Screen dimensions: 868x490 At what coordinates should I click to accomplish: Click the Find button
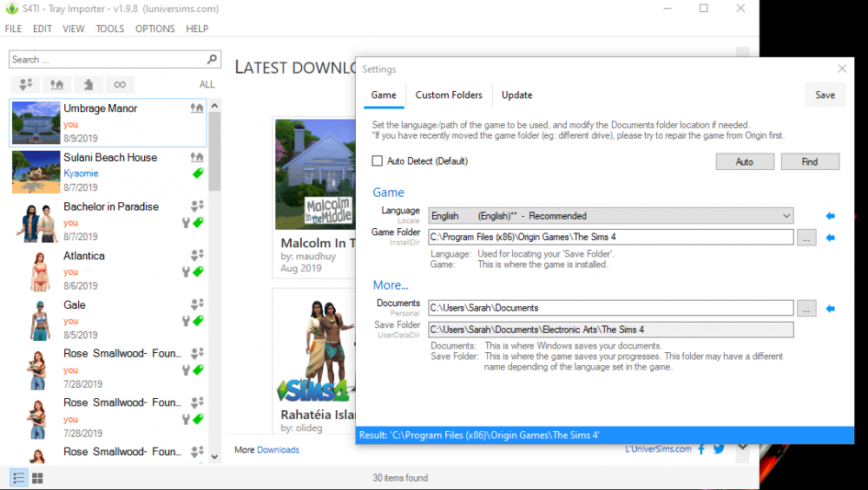[810, 161]
